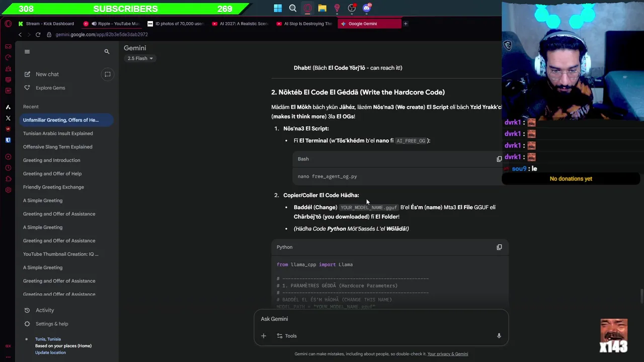Switch to AI Slop Is Destroying tab
This screenshot has height=362, width=644.
(305, 24)
